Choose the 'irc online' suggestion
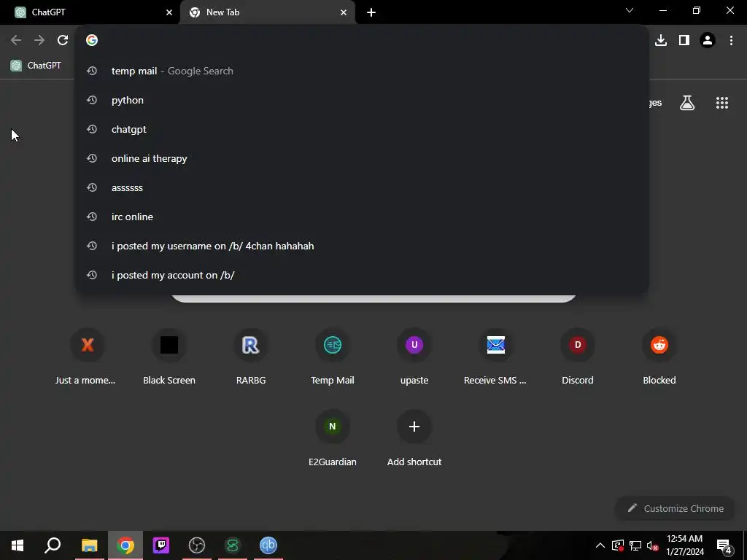Screen dimensions: 747x560 (x=362, y=217)
